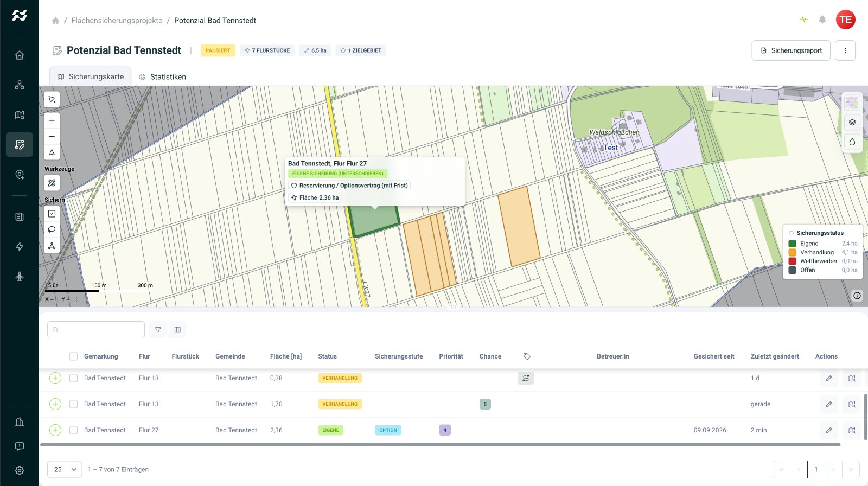Open the settings gear in the sidebar
This screenshot has width=868, height=486.
pyautogui.click(x=20, y=471)
